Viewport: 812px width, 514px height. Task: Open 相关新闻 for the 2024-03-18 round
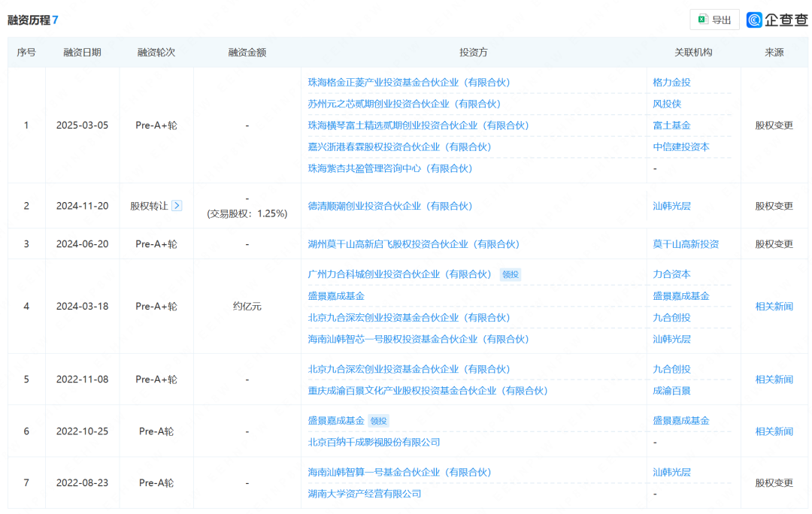tap(774, 307)
